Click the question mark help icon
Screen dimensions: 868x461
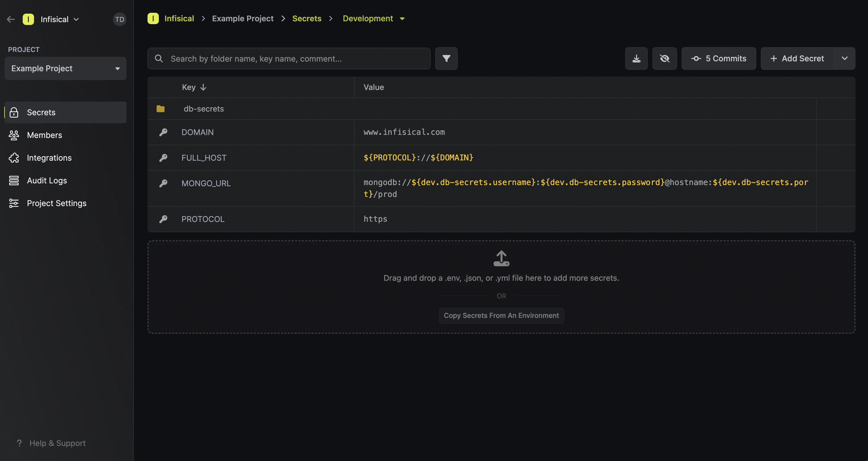(19, 443)
